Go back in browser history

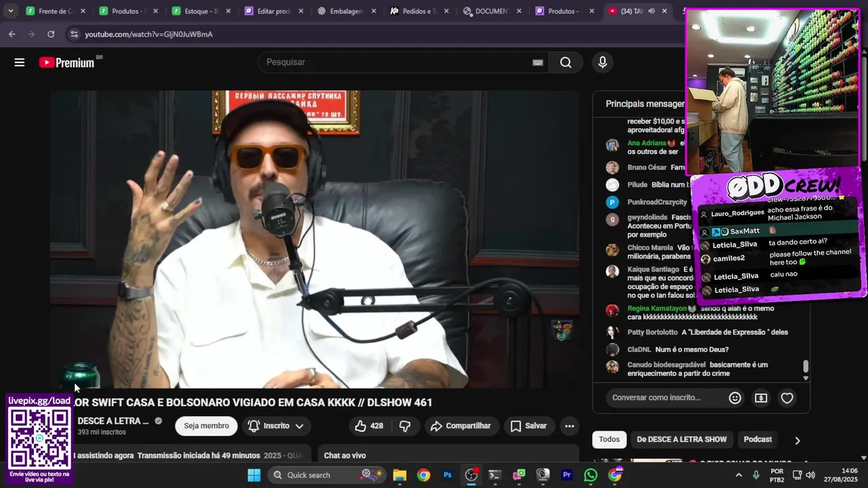pos(12,34)
